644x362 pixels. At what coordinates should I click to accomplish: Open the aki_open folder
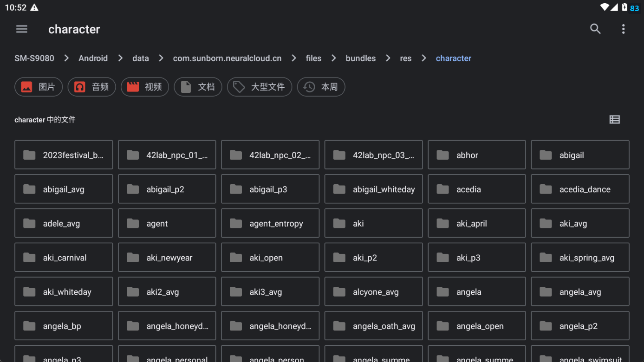point(270,258)
